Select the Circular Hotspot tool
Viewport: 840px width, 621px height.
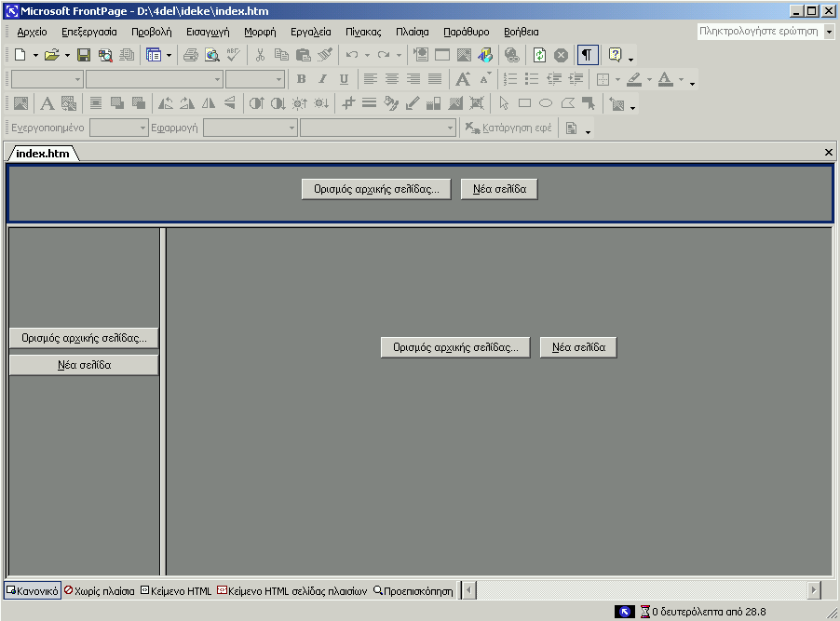(x=546, y=103)
